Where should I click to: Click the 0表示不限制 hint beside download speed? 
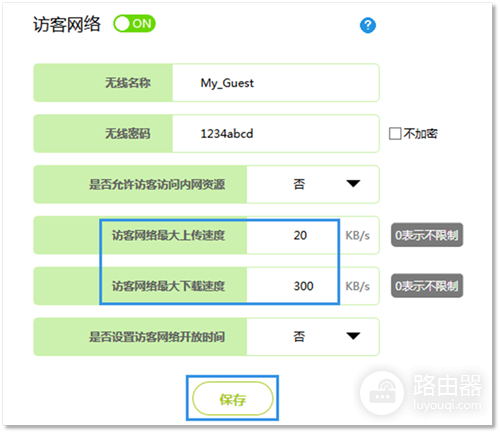coord(427,286)
